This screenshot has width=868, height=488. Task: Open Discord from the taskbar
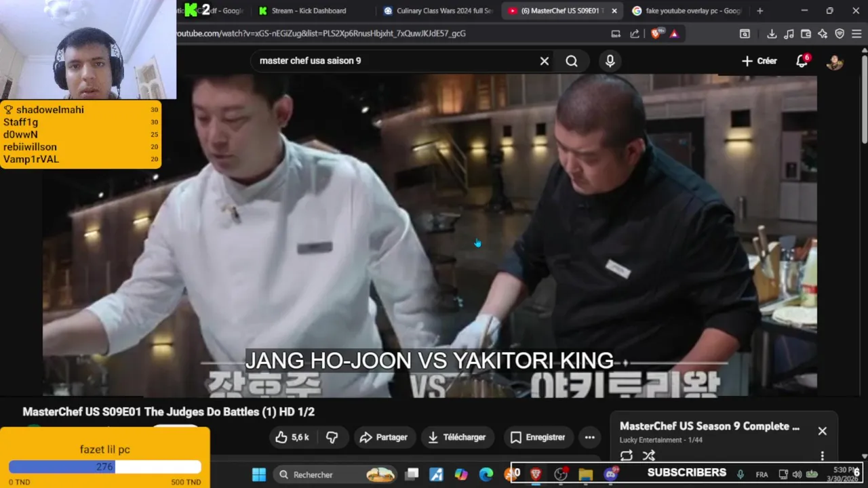pos(611,474)
